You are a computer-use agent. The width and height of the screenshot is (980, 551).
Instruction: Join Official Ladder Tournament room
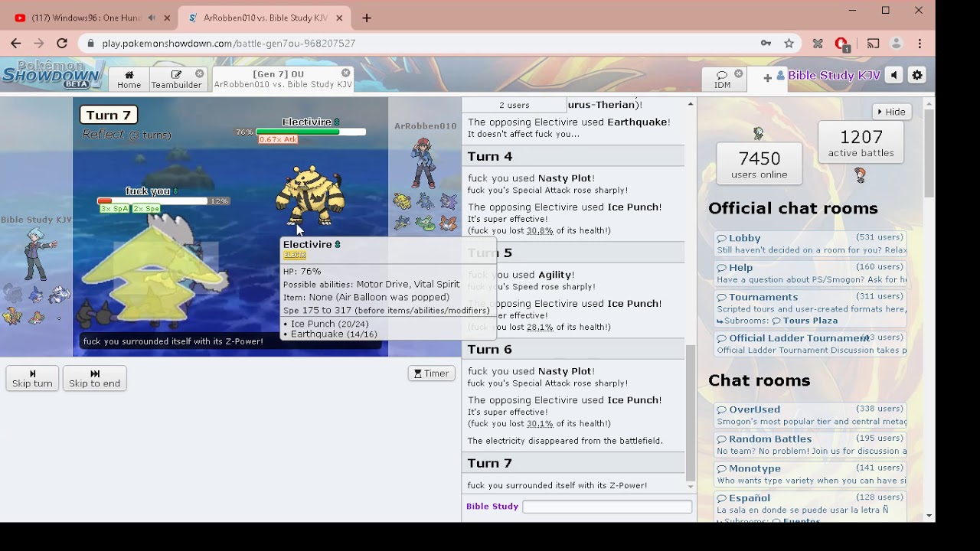coord(810,344)
